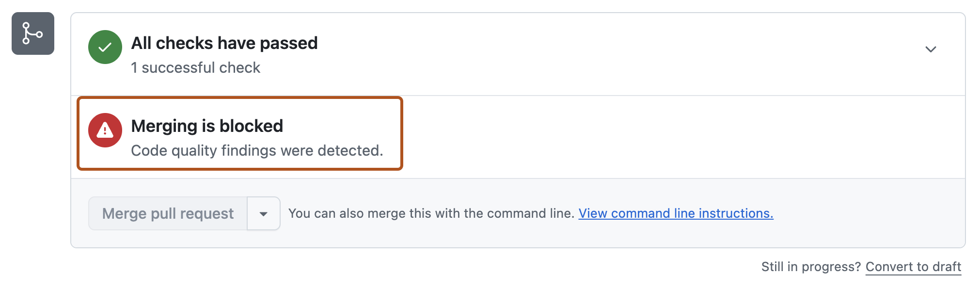The width and height of the screenshot is (980, 290).
Task: Open View command line instructions
Action: click(676, 213)
